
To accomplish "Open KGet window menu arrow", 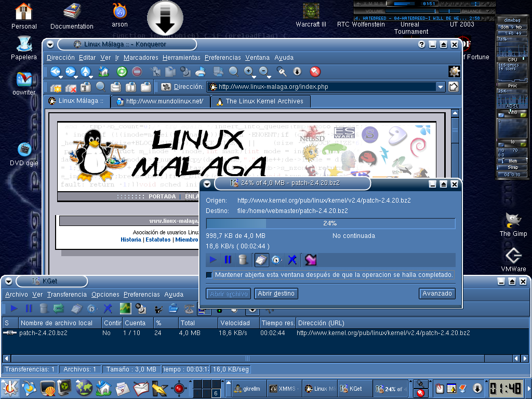I will point(8,281).
